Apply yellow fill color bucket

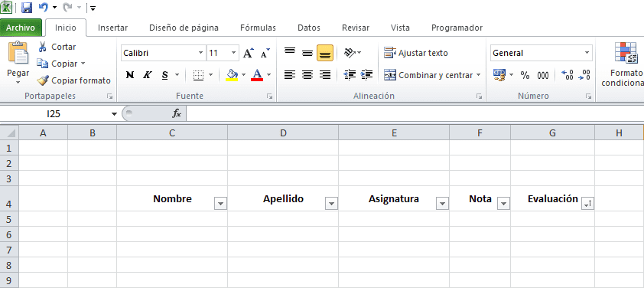click(232, 75)
